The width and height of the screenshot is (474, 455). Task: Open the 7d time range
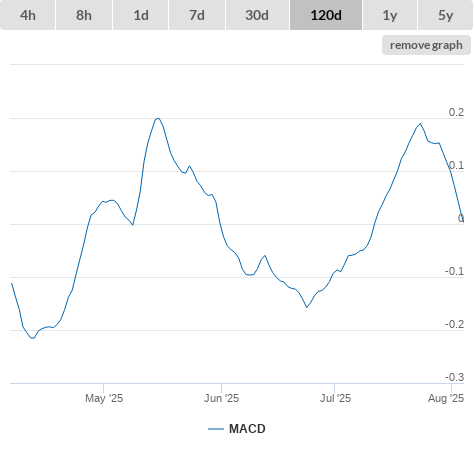tap(197, 15)
